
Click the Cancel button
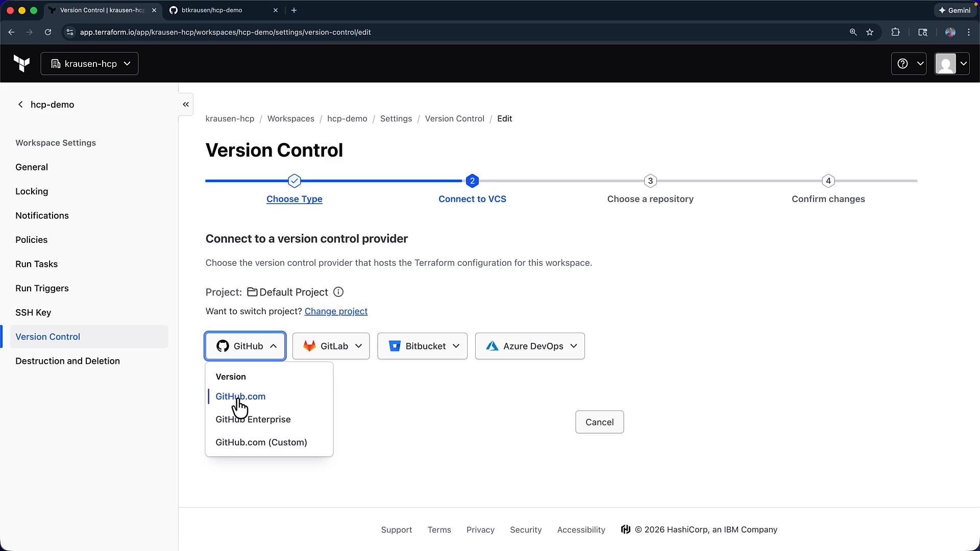(x=599, y=422)
